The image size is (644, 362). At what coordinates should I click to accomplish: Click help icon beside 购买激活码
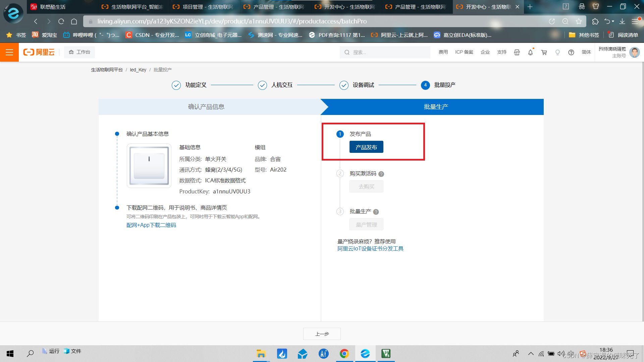point(381,174)
